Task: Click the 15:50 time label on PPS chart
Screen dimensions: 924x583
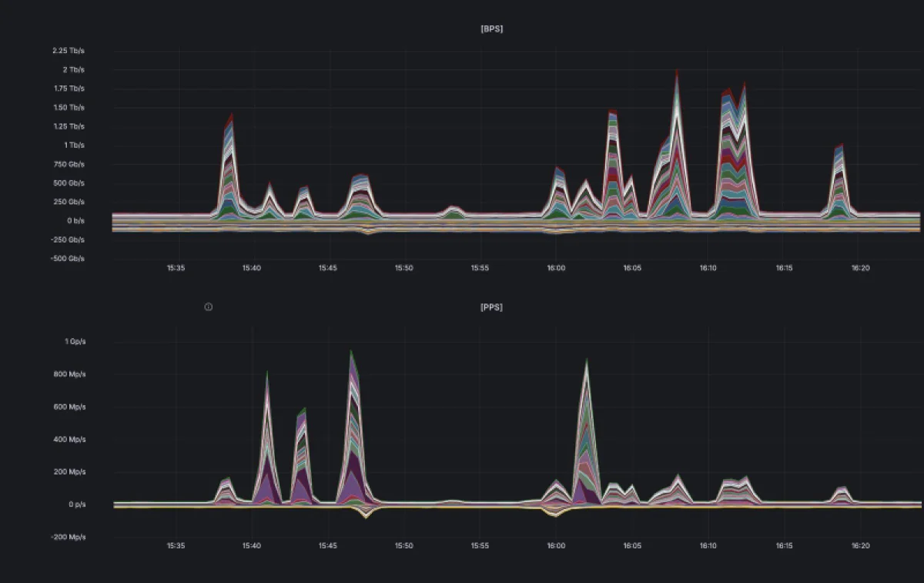Action: [403, 547]
